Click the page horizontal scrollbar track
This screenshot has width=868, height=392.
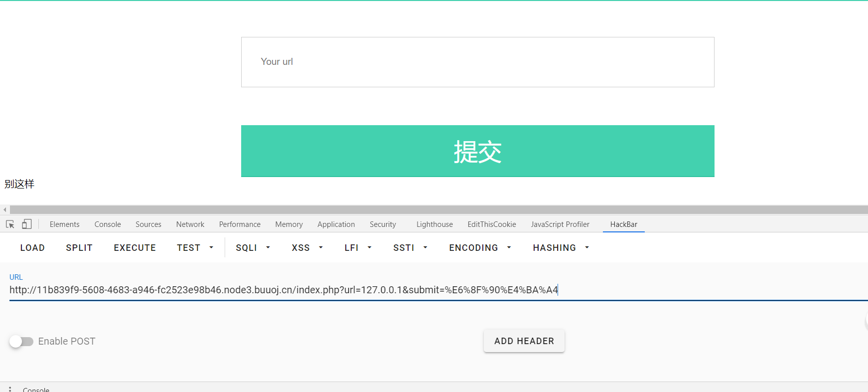click(438, 210)
